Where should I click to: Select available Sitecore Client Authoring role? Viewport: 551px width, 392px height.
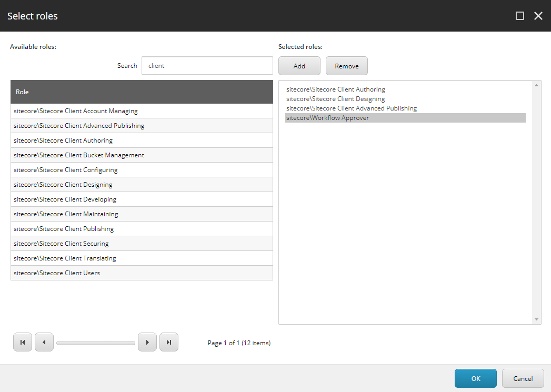(142, 140)
